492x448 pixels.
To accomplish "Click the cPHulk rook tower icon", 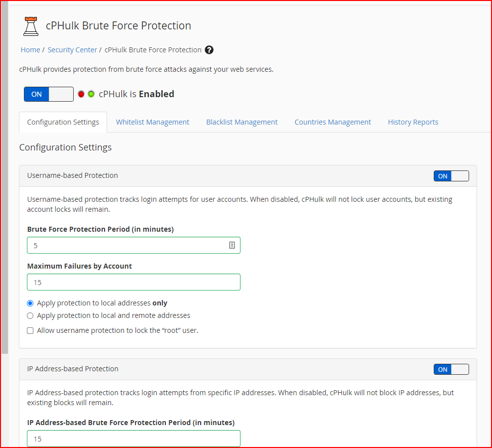I will 31,26.
